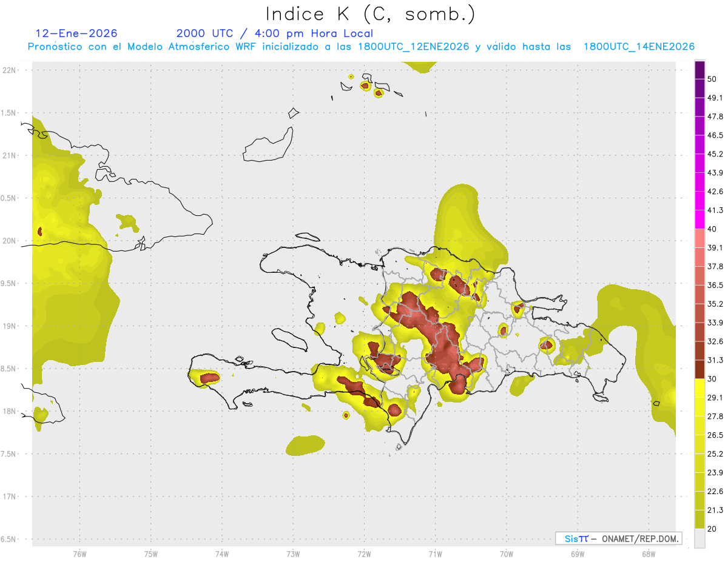Click '2000 UTC / 4:00 pm Hora Local' text
Image resolution: width=728 pixels, height=562 pixels.
click(x=275, y=33)
